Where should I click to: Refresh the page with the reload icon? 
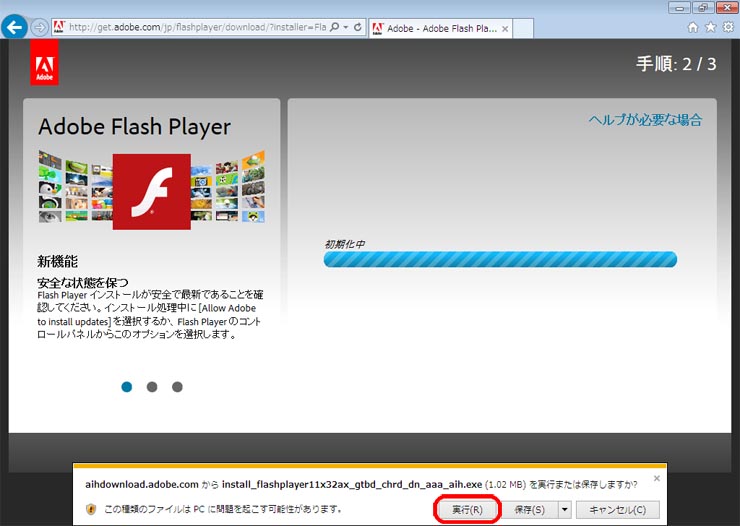[358, 27]
